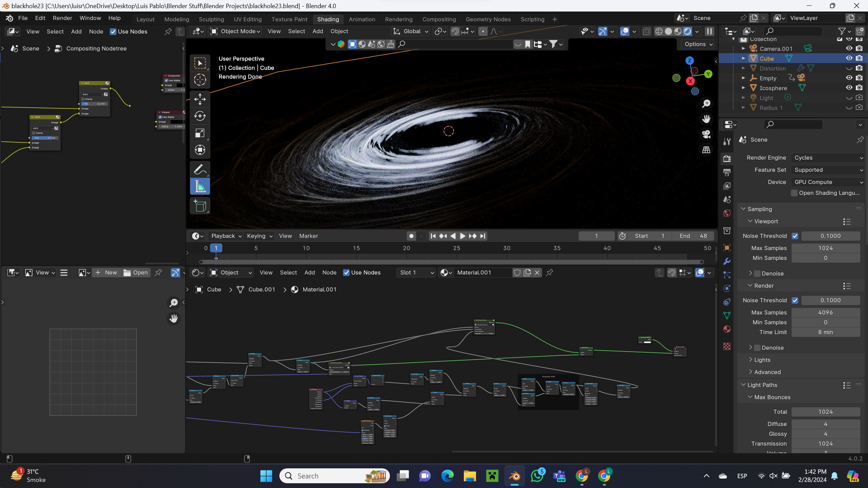
Task: Select the Cursor tool in the viewport toolbar
Action: click(200, 80)
